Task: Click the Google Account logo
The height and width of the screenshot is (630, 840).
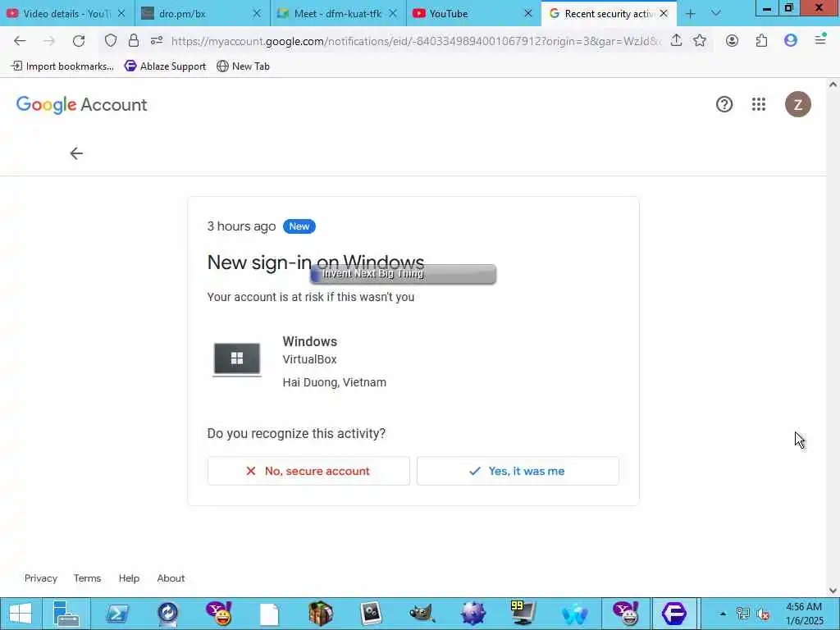Action: click(81, 105)
